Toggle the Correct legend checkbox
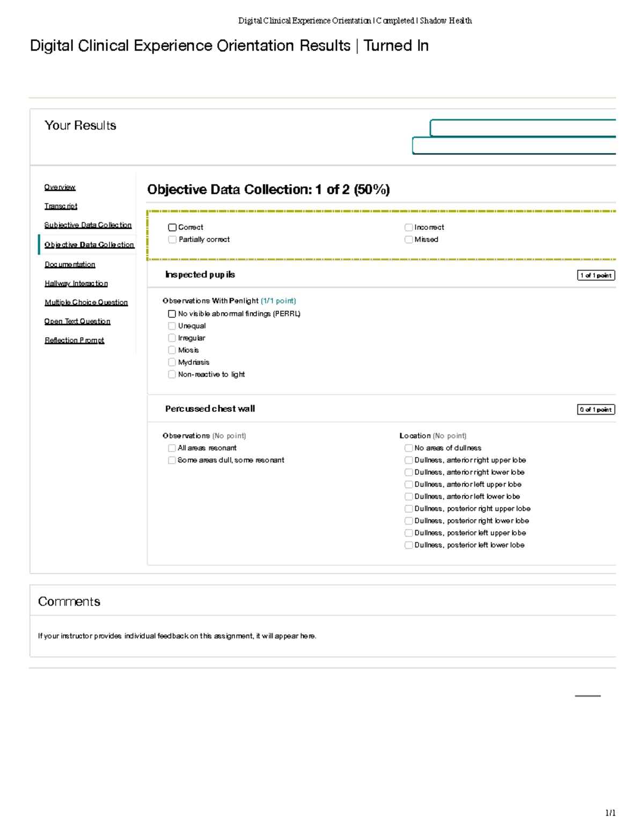644x834 pixels. 172,228
